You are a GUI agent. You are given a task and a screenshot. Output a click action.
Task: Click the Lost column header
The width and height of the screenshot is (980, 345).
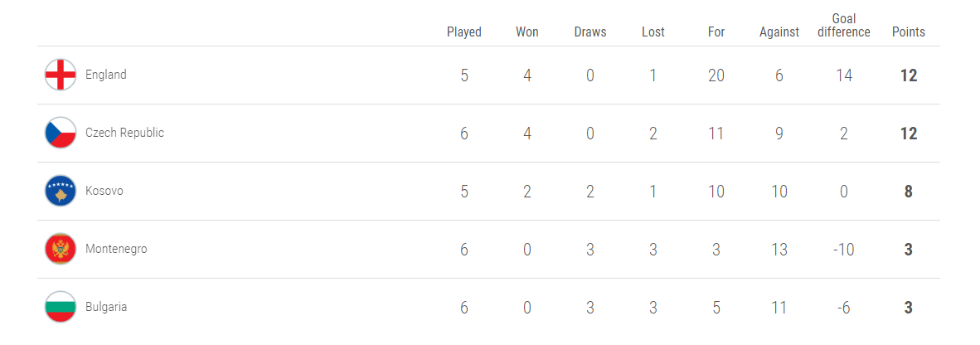click(653, 32)
